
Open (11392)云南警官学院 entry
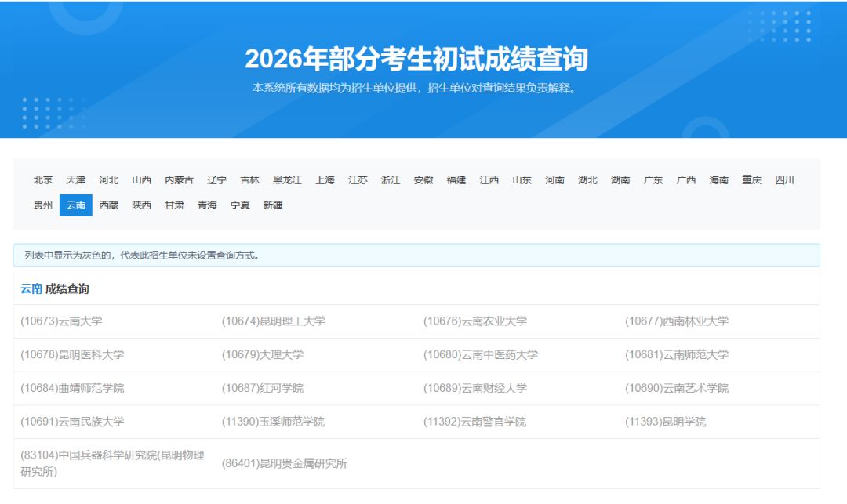(x=475, y=422)
